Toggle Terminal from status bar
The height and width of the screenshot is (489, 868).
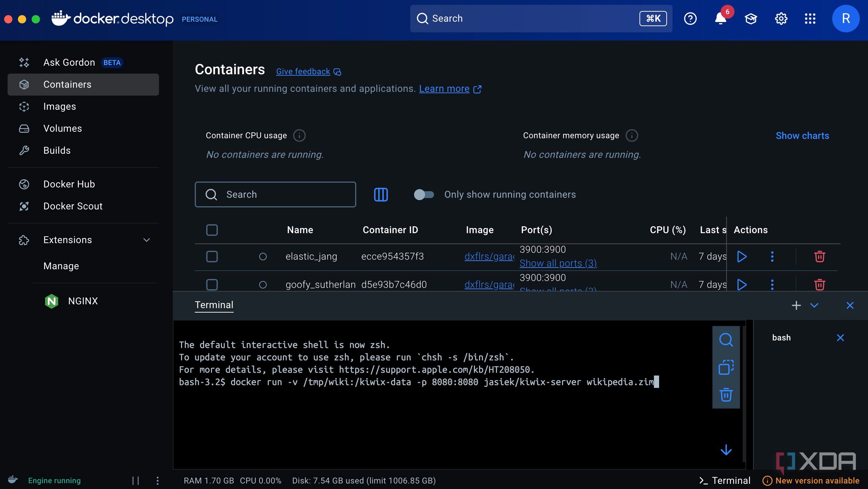pyautogui.click(x=724, y=481)
